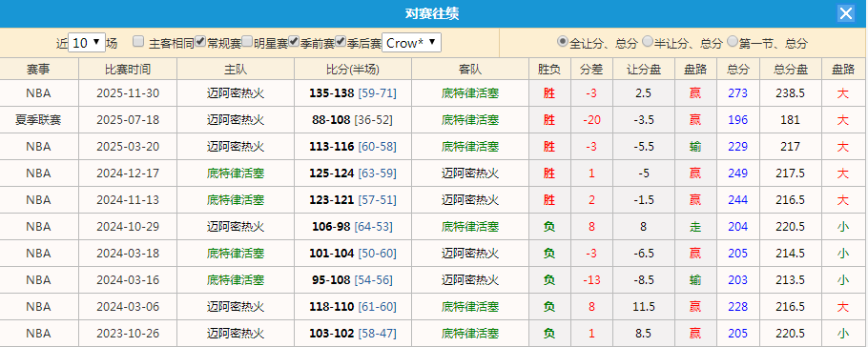Select the 全让分、总分 radio option
868x347 pixels.
coord(563,41)
